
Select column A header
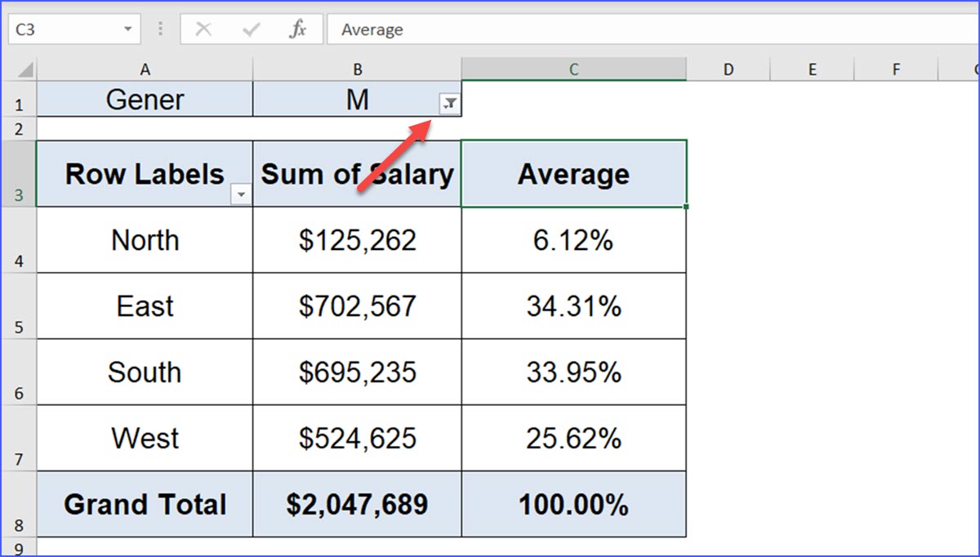tap(145, 70)
